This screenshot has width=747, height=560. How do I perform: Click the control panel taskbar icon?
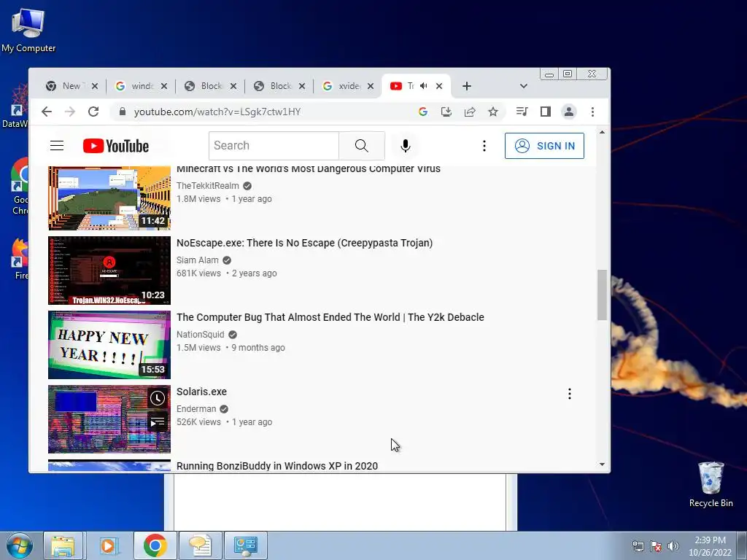(245, 545)
